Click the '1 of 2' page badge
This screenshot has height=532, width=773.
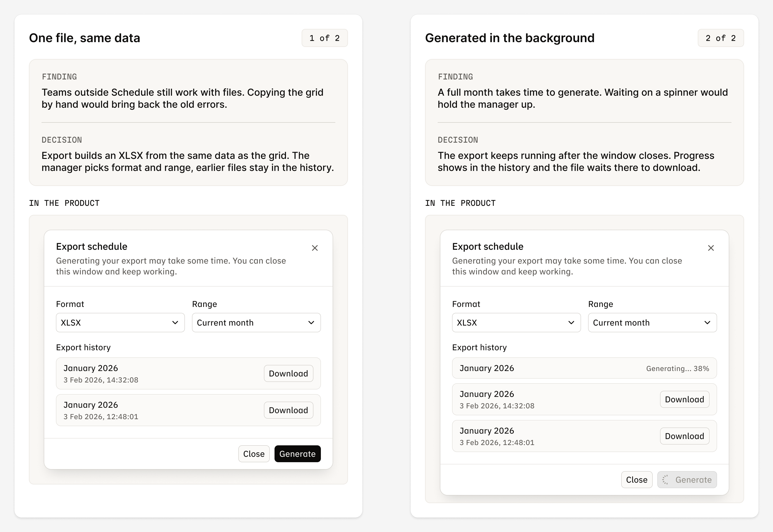(324, 38)
